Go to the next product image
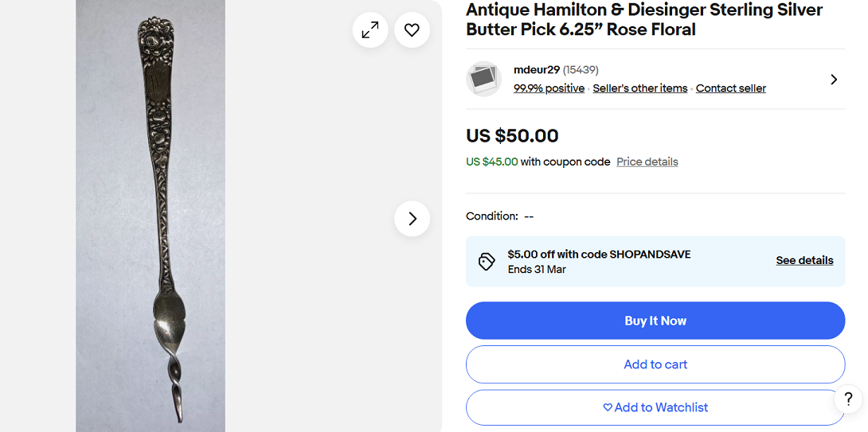This screenshot has height=432, width=868. [x=412, y=219]
